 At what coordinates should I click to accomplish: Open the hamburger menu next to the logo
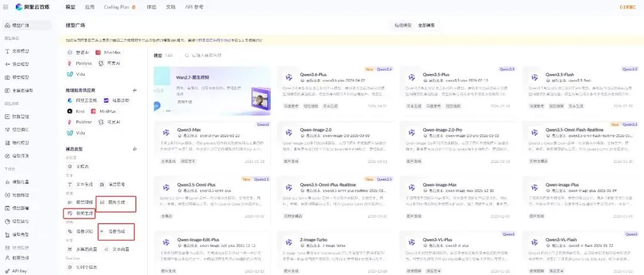point(5,7)
